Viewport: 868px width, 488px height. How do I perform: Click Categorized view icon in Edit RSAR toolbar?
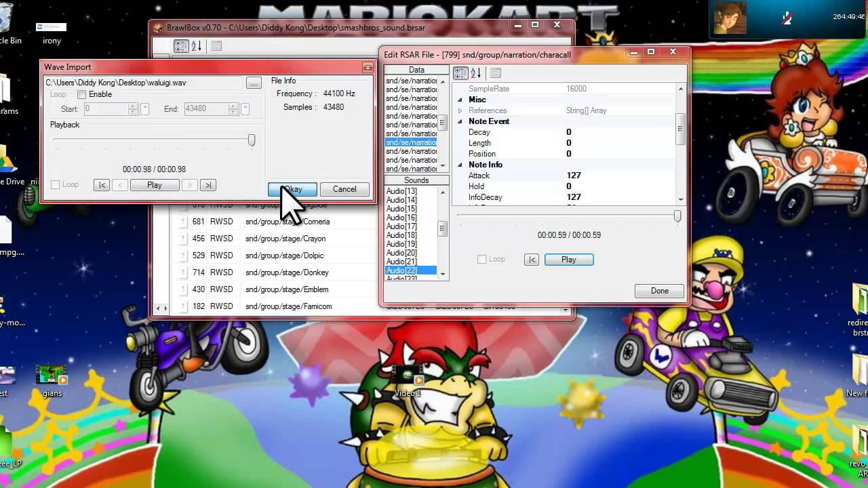click(460, 73)
